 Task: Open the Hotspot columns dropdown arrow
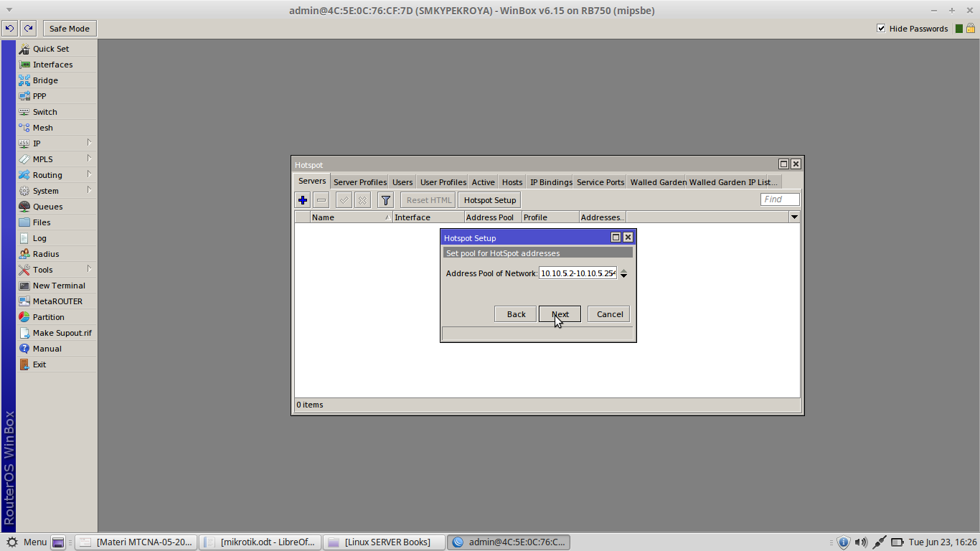794,217
